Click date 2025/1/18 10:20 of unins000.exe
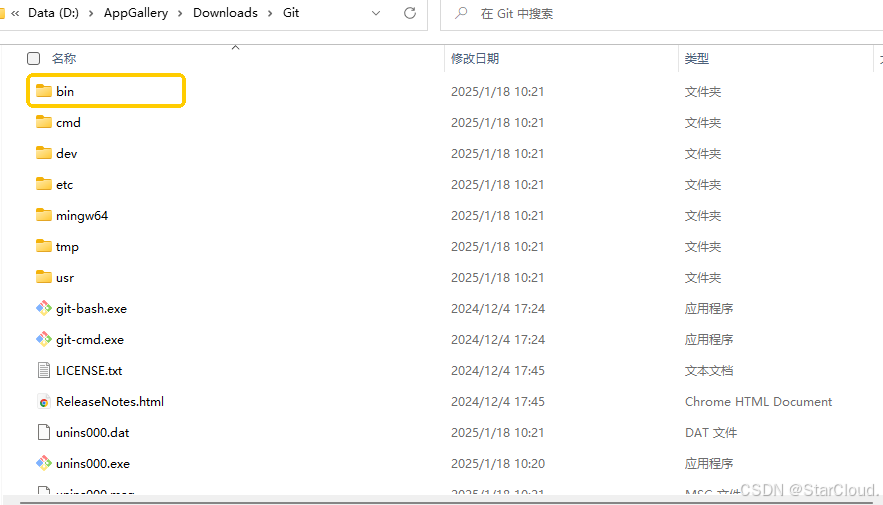Screen dimensions: 883x505 [498, 463]
